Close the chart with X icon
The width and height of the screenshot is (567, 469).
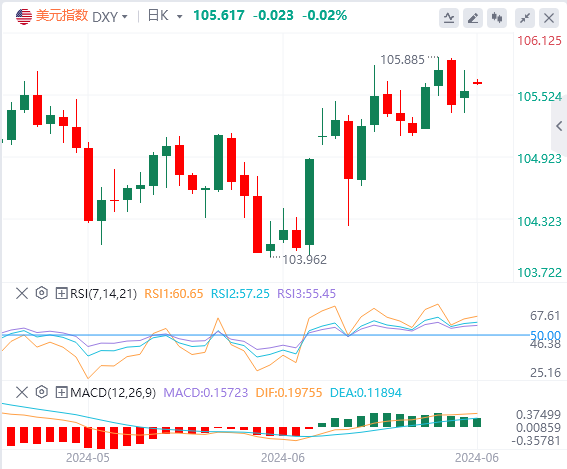click(549, 18)
